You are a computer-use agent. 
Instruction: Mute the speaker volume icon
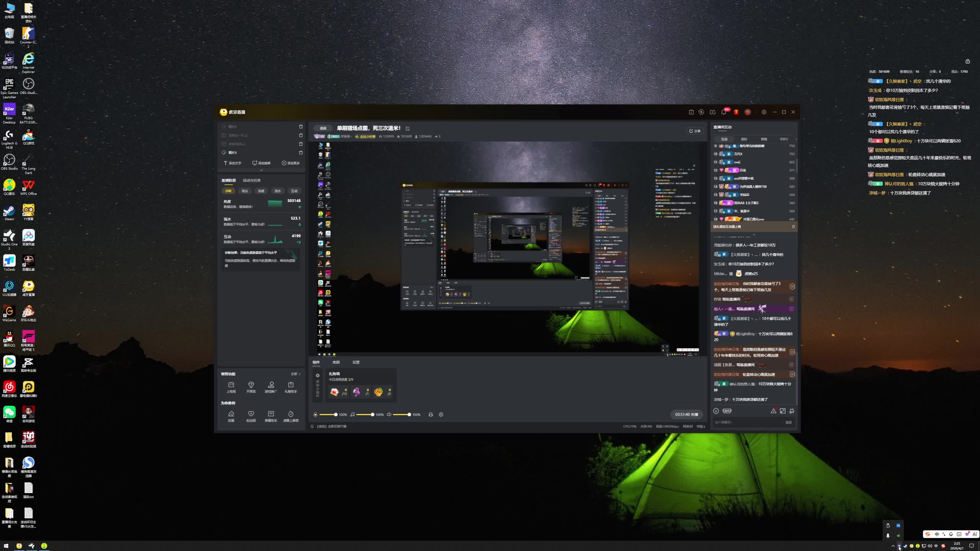pyautogui.click(x=389, y=414)
